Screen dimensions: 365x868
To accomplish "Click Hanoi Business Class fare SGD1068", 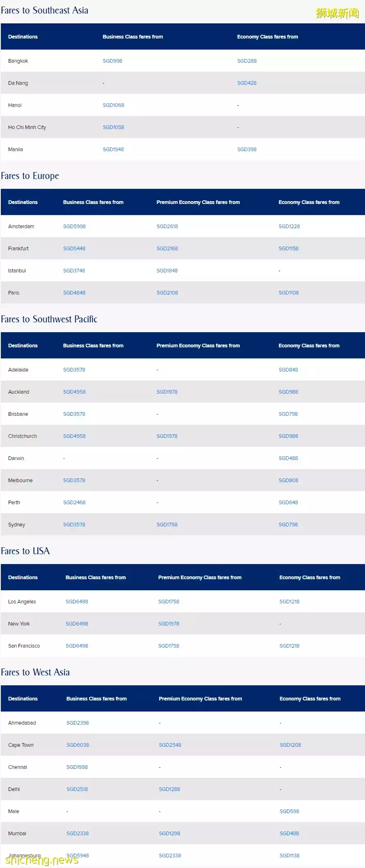I will click(x=113, y=105).
